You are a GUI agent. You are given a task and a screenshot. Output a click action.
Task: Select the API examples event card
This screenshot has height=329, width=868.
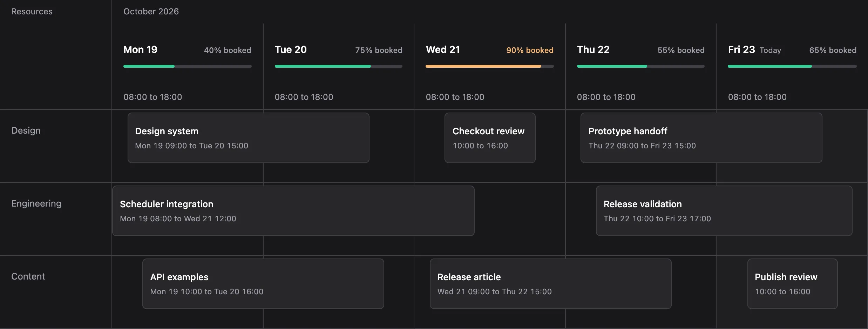coord(263,284)
